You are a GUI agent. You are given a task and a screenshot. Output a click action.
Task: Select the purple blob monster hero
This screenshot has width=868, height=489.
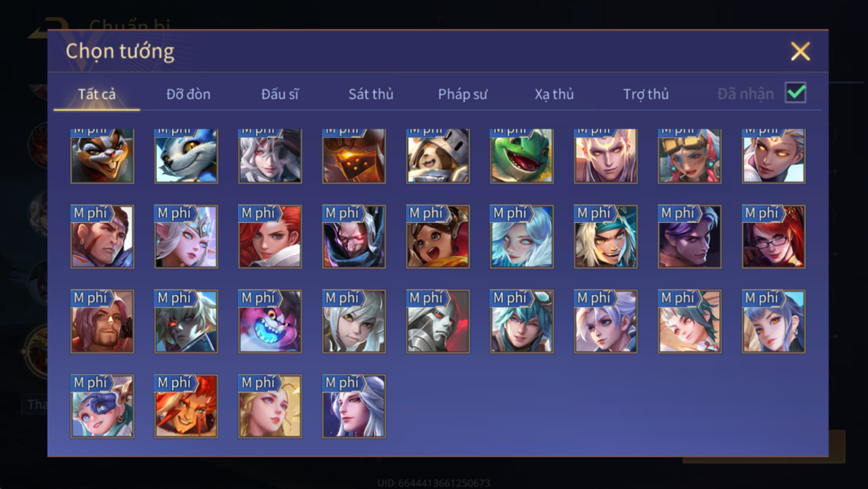coord(270,321)
